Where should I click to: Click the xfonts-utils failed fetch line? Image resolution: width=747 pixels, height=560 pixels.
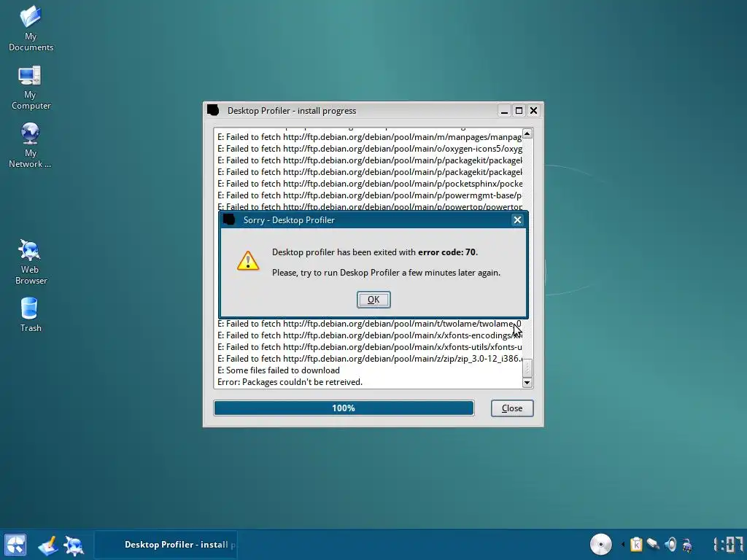(x=370, y=347)
